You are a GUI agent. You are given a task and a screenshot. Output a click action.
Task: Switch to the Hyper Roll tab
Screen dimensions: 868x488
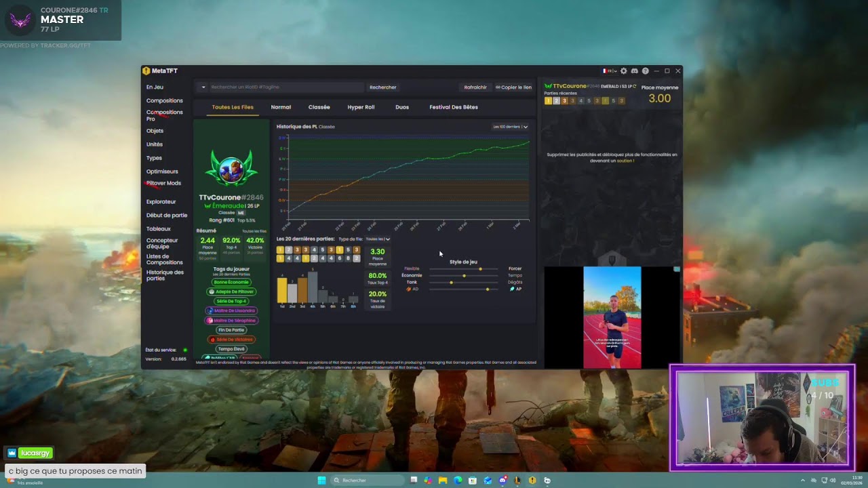[361, 107]
